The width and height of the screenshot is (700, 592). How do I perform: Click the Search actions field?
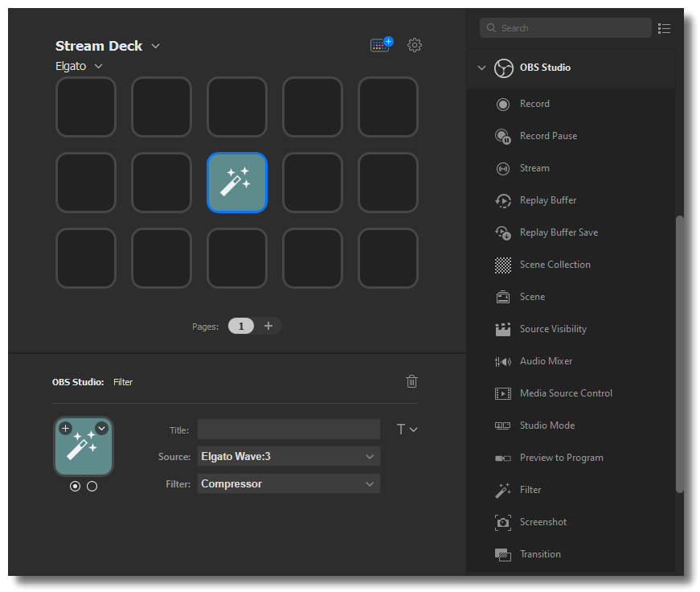tap(566, 27)
